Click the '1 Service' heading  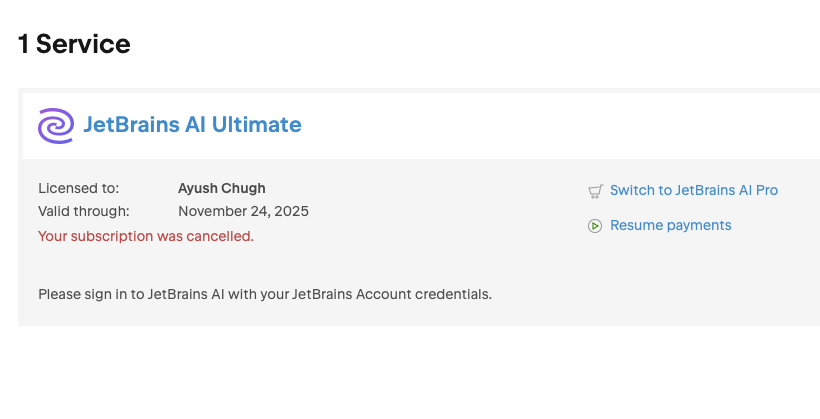(74, 44)
